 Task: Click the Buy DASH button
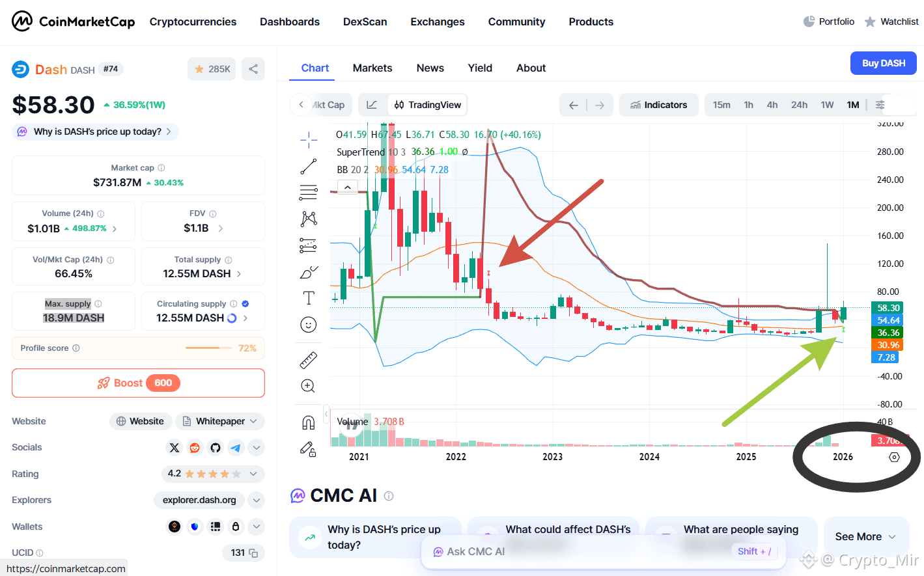[x=884, y=63]
